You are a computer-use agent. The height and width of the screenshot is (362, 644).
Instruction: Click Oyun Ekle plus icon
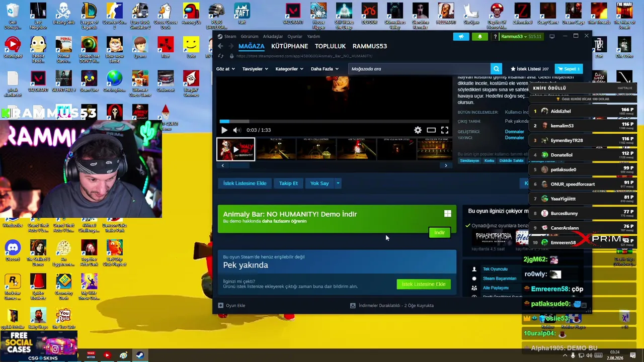point(221,305)
